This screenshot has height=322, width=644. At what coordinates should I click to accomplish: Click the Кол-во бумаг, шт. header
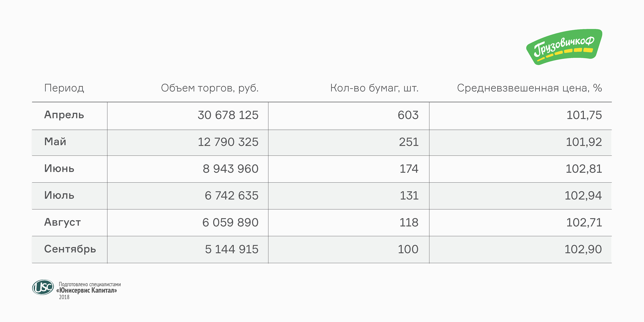(374, 88)
